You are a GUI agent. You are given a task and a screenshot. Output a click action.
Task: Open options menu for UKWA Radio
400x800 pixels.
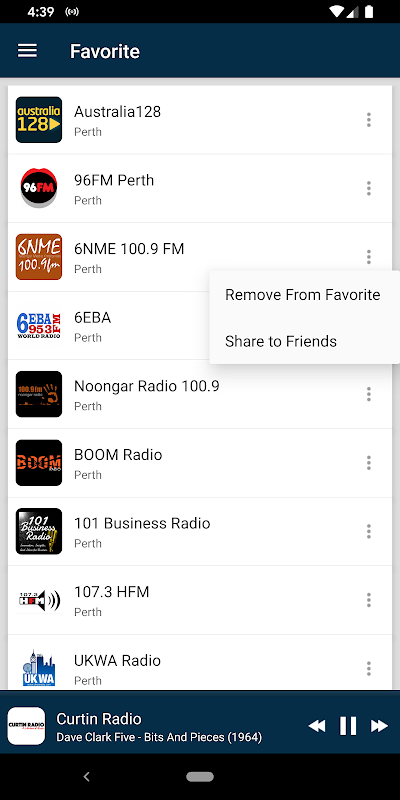368,668
